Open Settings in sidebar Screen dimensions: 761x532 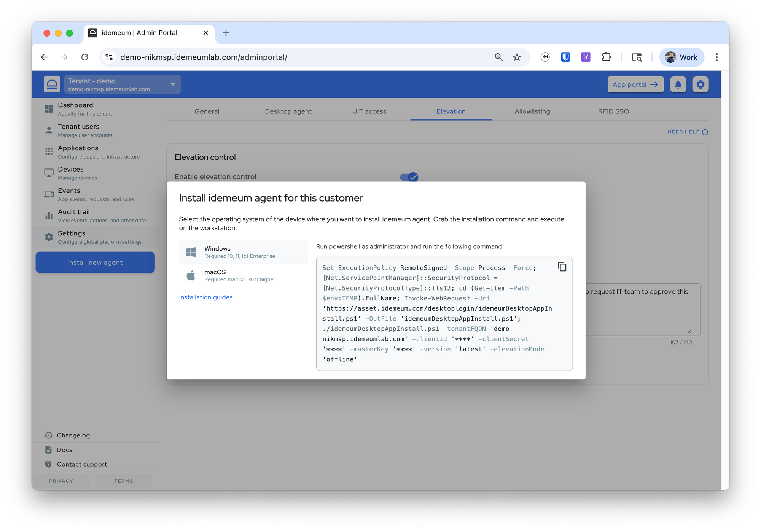(x=95, y=237)
